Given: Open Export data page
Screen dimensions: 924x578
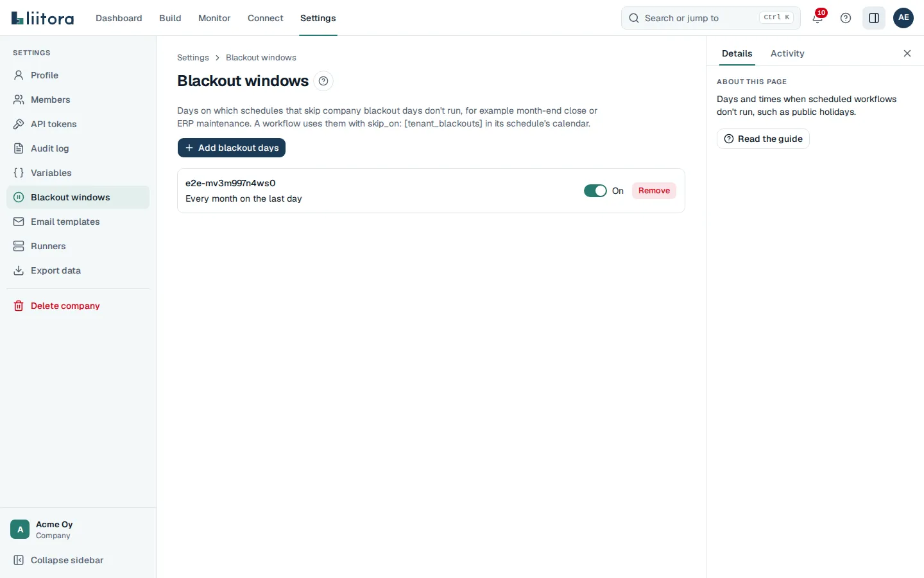Looking at the screenshot, I should pyautogui.click(x=78, y=270).
